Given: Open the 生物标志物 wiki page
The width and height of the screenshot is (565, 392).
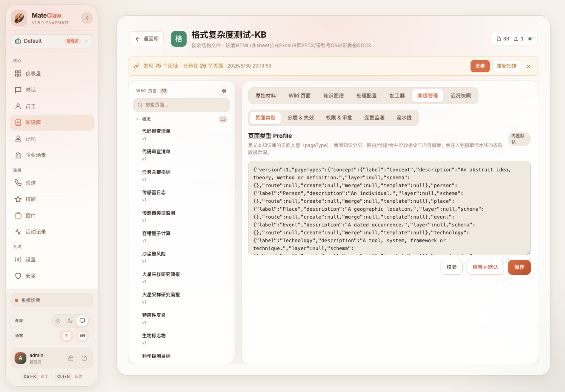Looking at the screenshot, I should tap(181, 339).
